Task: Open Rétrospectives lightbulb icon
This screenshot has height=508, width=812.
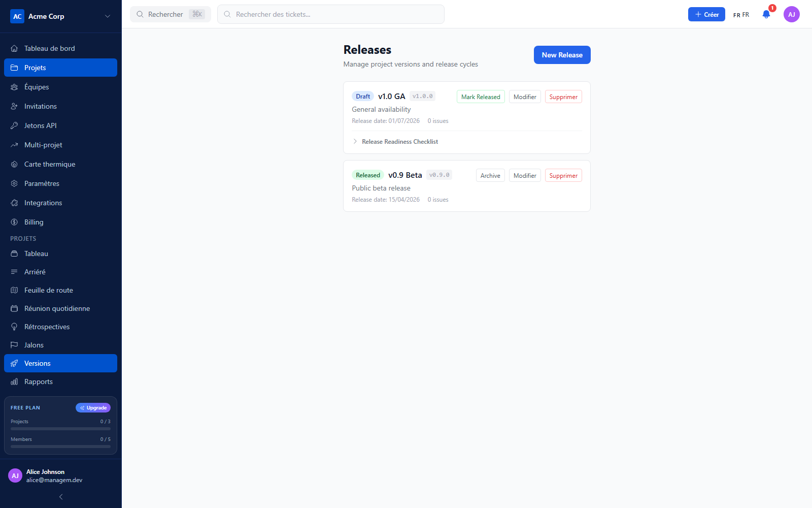Action: click(14, 327)
